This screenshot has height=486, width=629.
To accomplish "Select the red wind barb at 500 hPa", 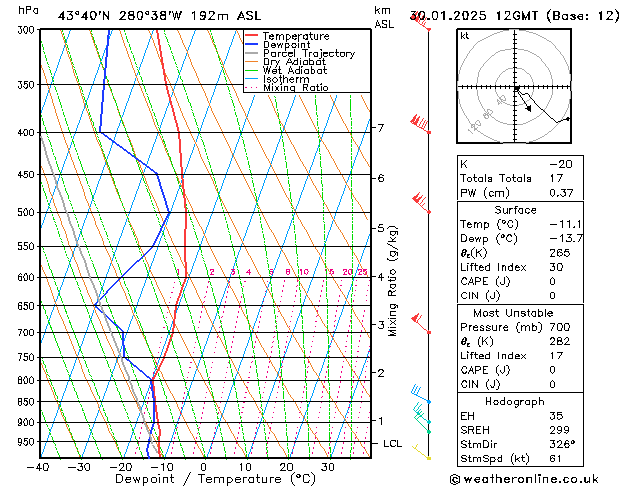I will click(x=421, y=203).
